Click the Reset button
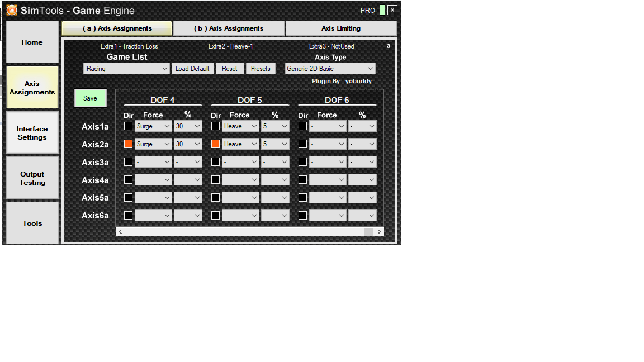 (x=230, y=69)
